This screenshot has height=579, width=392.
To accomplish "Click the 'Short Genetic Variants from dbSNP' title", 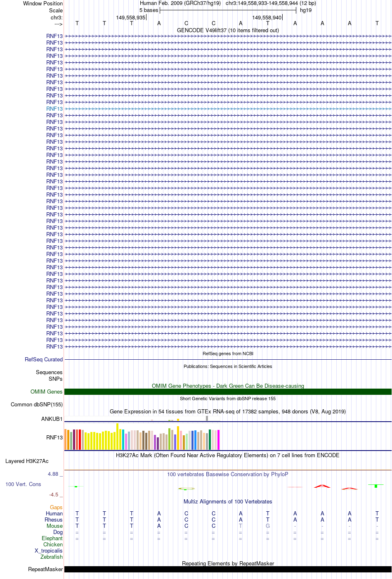I will tap(228, 399).
